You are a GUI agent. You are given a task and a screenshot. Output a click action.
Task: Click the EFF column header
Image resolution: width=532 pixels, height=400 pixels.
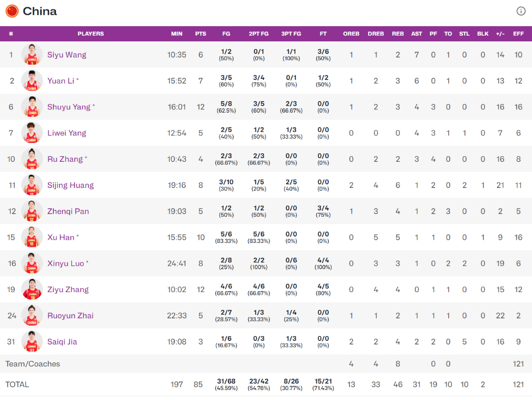[x=518, y=34]
